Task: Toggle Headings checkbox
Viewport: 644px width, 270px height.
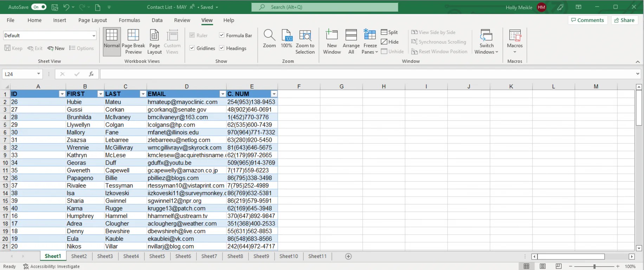Action: tap(222, 48)
